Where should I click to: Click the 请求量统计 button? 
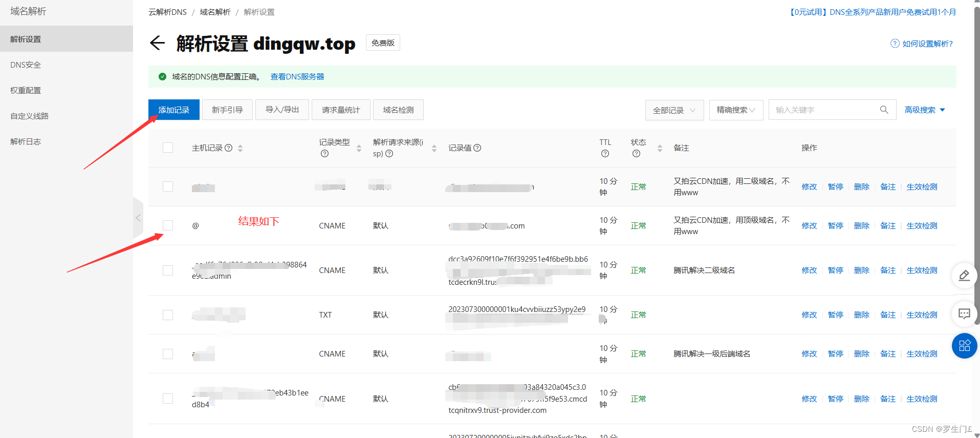(341, 110)
